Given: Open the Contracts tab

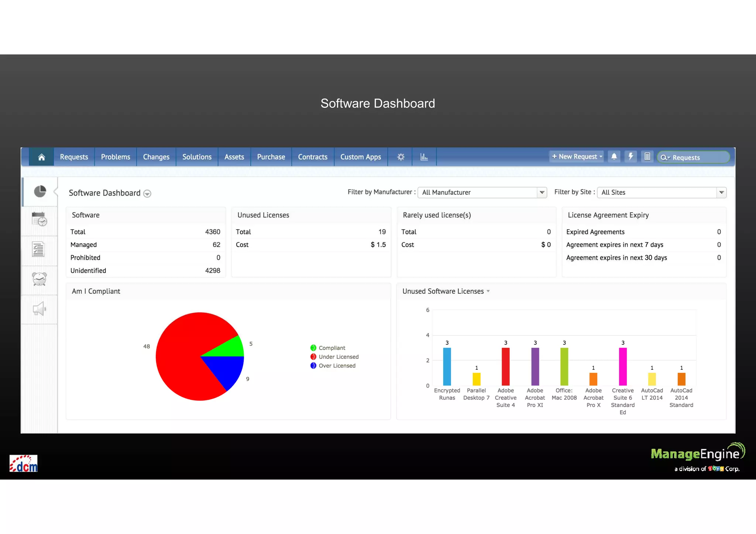Looking at the screenshot, I should [313, 157].
